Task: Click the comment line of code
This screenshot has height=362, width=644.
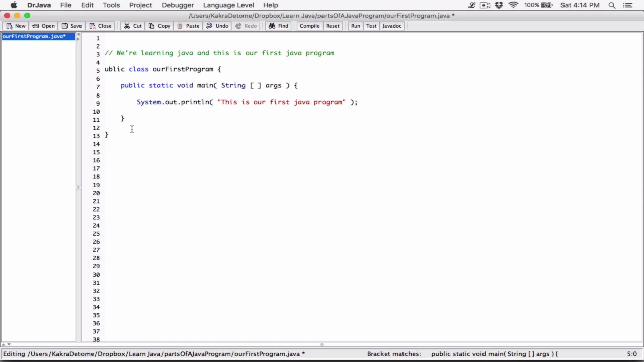Action: (219, 53)
